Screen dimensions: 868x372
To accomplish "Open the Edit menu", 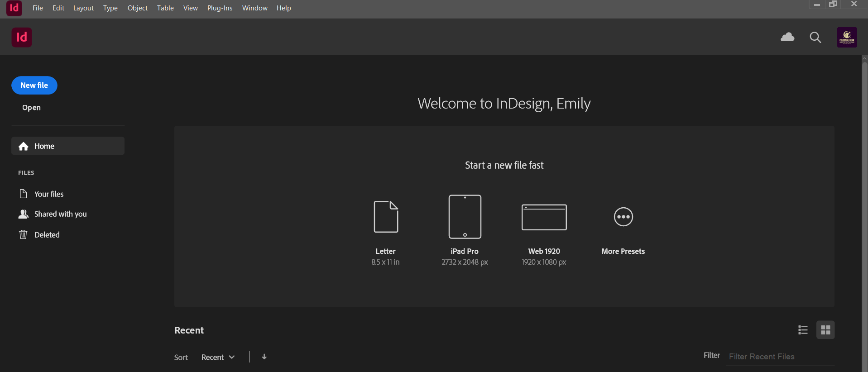I will pos(58,8).
